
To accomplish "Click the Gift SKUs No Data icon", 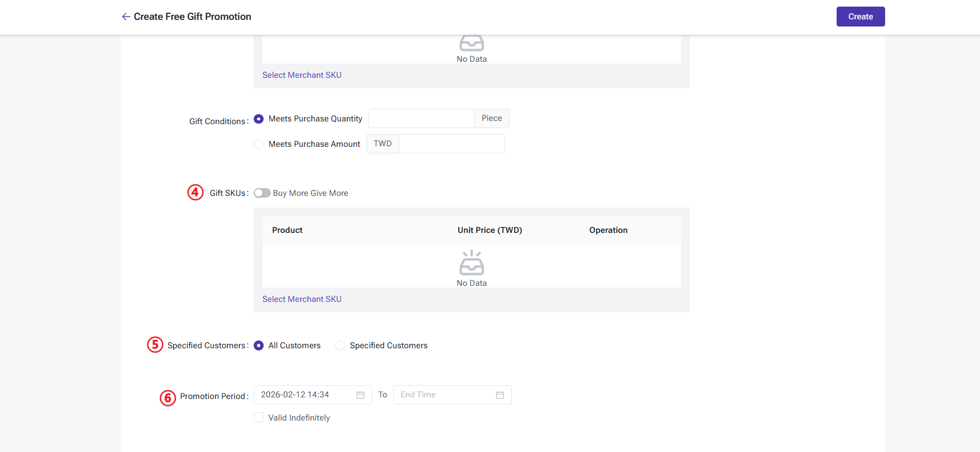I will pyautogui.click(x=472, y=263).
